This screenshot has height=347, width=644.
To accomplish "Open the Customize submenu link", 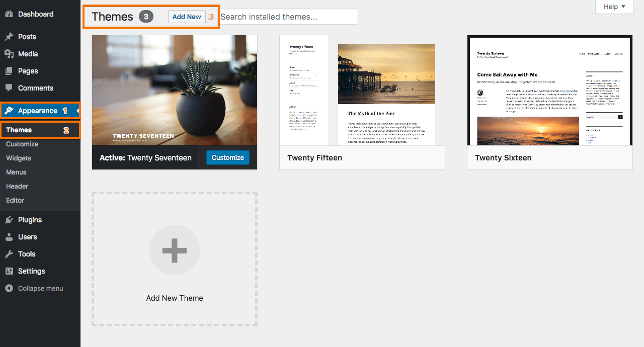I will (22, 144).
